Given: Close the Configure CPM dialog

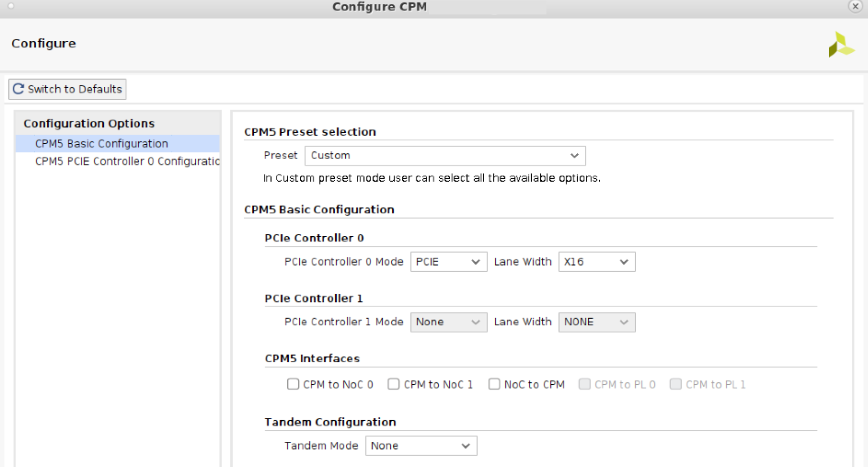Looking at the screenshot, I should coord(855,7).
